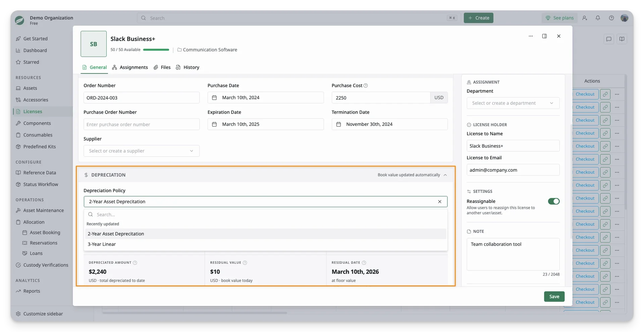This screenshot has width=644, height=332.
Task: Open the notifications bell icon
Action: tap(598, 18)
